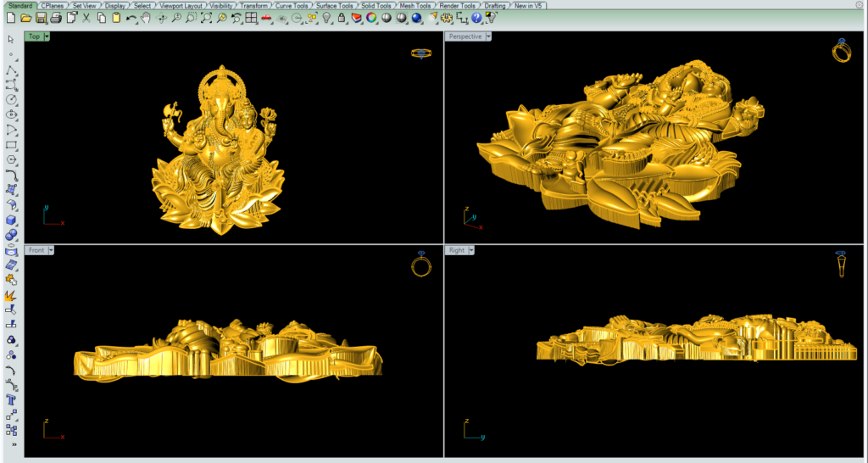868x463 pixels.
Task: Open the Solid Tools tab
Action: 376,6
